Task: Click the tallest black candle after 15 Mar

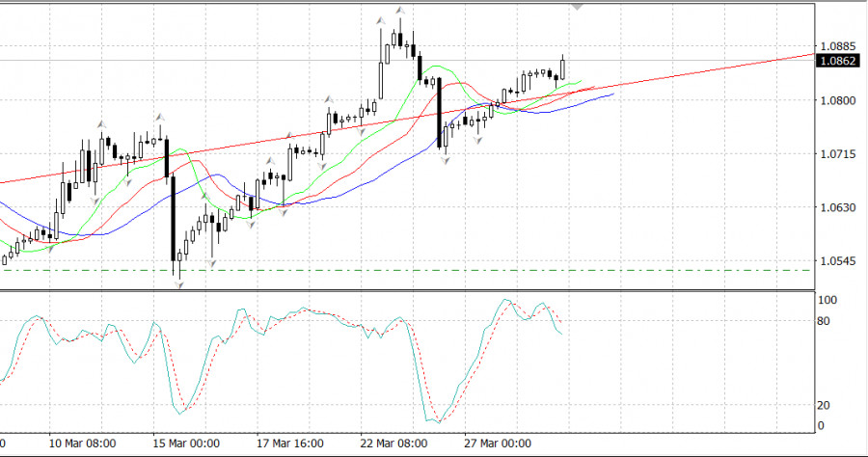Action: click(x=173, y=219)
